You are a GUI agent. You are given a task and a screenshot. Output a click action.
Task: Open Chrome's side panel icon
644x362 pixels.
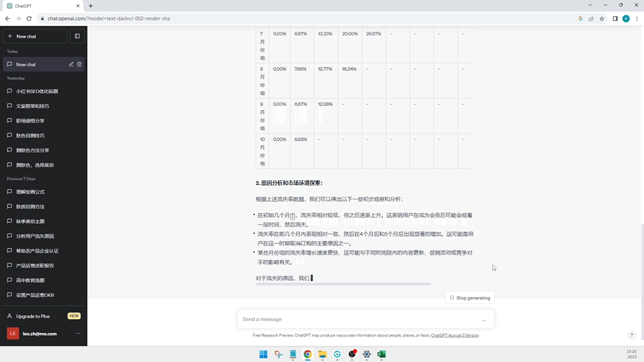[615, 19]
